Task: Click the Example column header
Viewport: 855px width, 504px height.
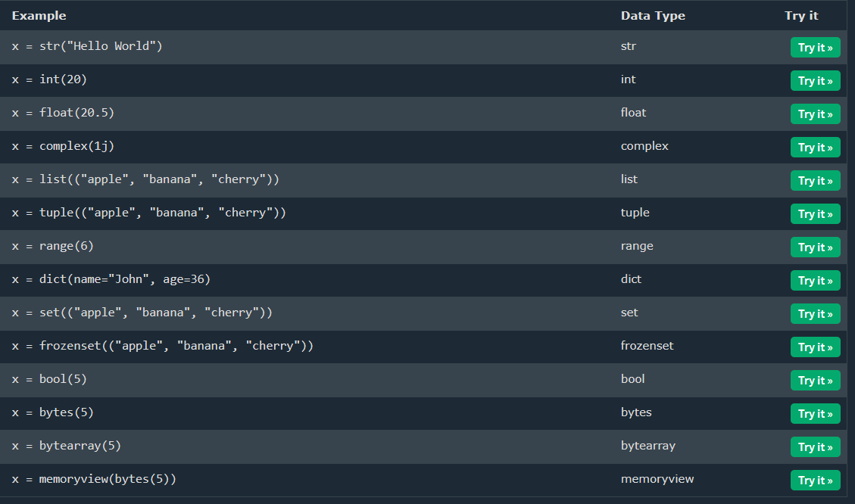Action: 39,15
